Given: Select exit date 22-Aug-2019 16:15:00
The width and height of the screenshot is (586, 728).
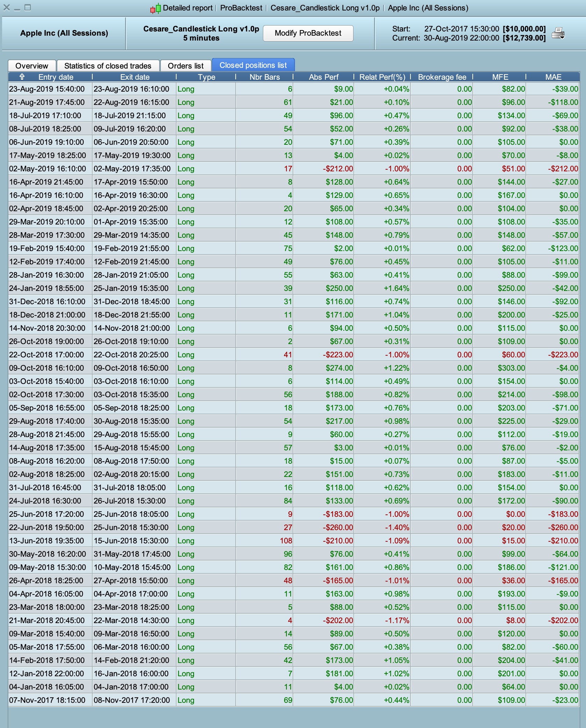Looking at the screenshot, I should point(131,102).
